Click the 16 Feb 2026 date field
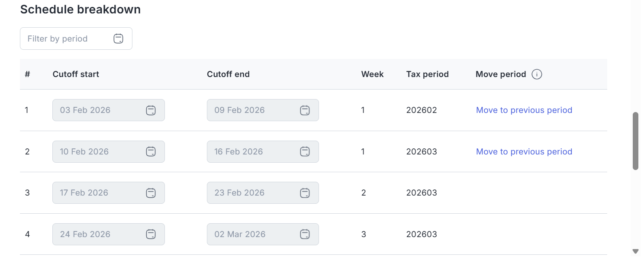644x257 pixels. (249, 152)
